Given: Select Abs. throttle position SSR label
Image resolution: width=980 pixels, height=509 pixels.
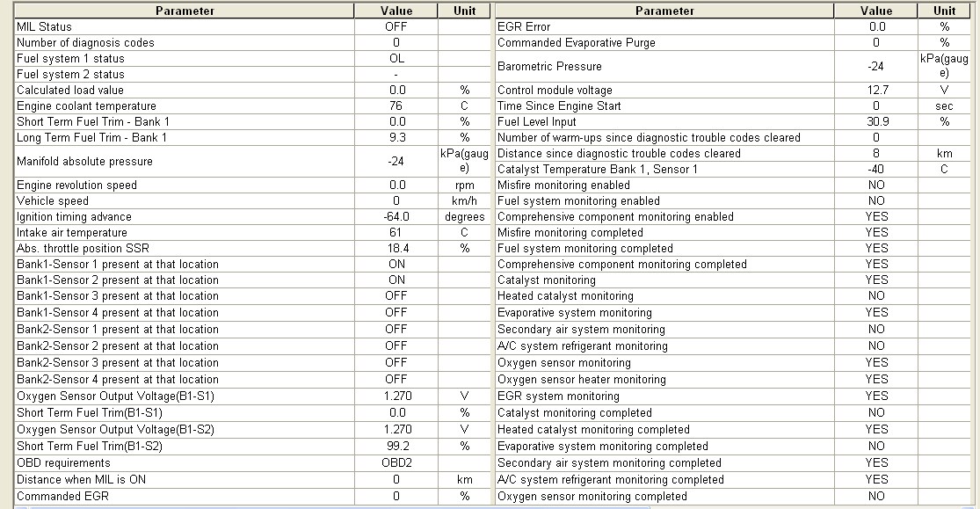Looking at the screenshot, I should pos(83,248).
